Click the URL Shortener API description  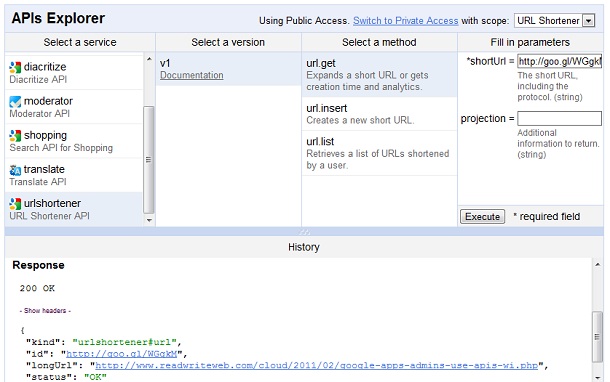click(x=49, y=216)
